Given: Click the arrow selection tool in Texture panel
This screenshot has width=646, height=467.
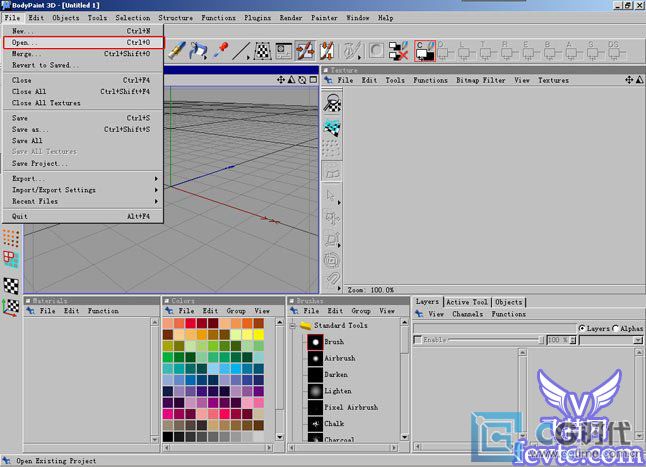Looking at the screenshot, I should 331,195.
